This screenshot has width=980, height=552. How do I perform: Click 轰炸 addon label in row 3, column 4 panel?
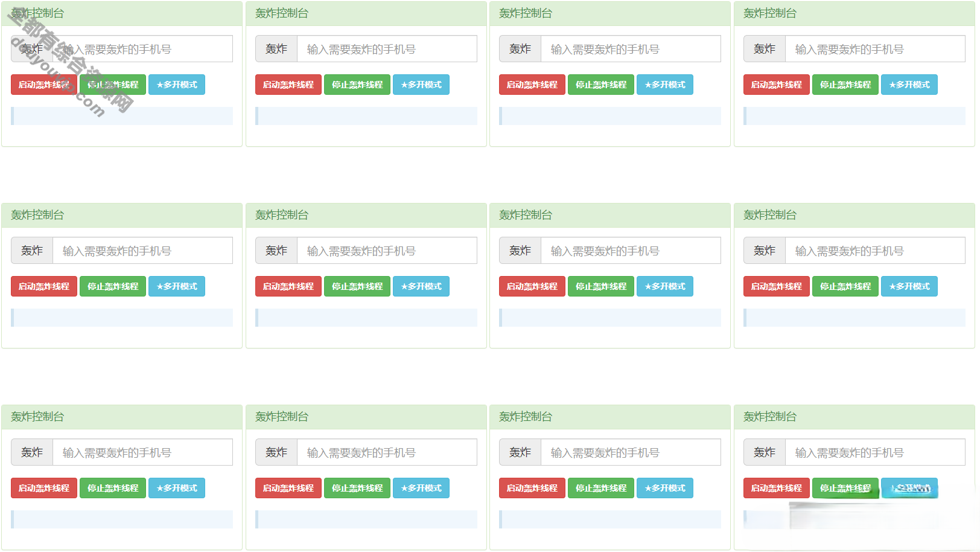[765, 452]
